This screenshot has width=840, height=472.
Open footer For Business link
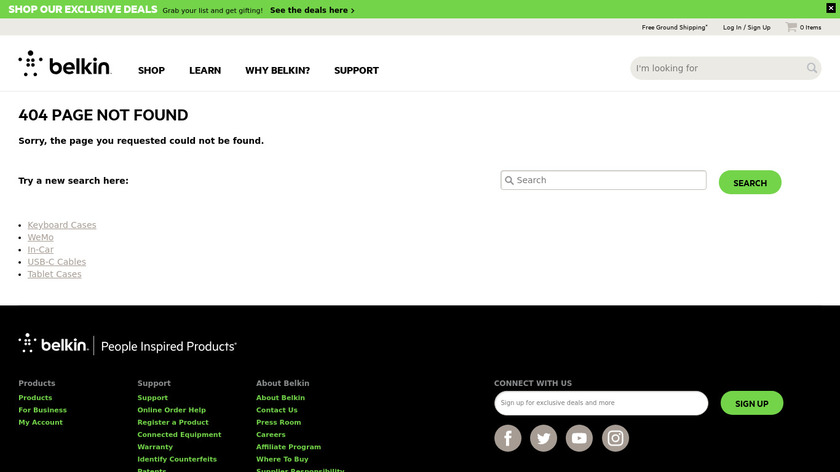[42, 410]
